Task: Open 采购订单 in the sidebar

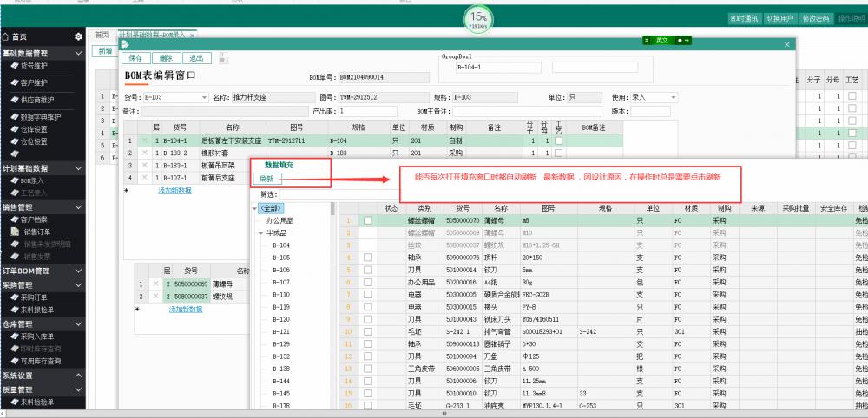Action: [x=35, y=297]
